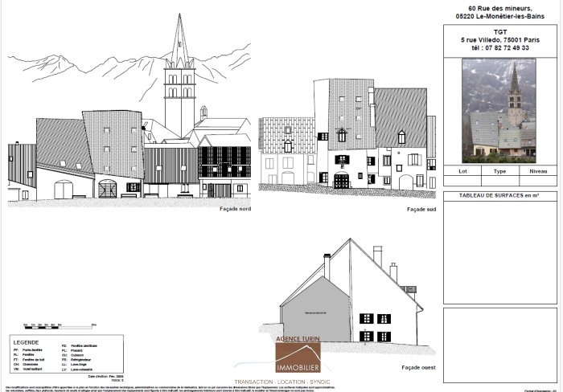Click the Niveau column header
563x392 pixels.
point(537,171)
